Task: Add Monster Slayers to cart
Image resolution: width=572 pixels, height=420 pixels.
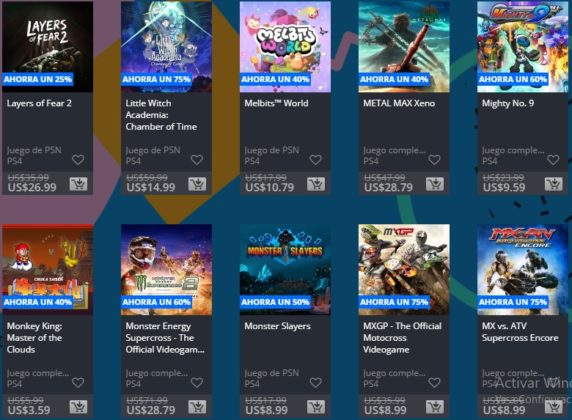Action: point(316,406)
